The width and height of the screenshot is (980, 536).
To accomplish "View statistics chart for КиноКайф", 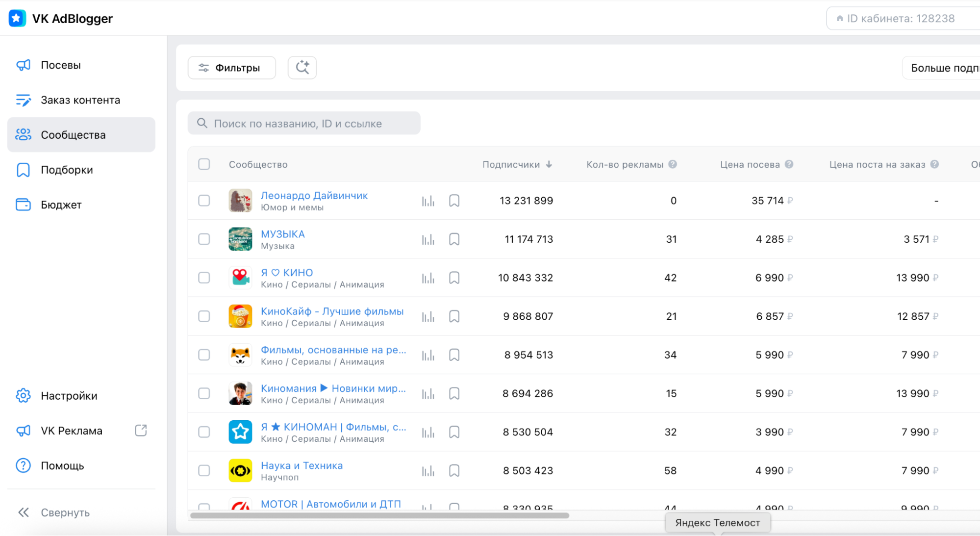I will pyautogui.click(x=428, y=316).
